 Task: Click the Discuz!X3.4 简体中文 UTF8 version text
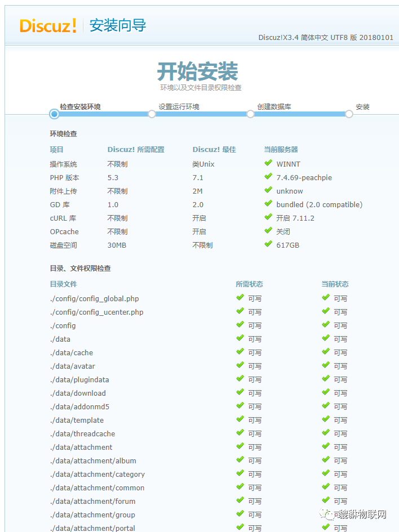(x=326, y=37)
